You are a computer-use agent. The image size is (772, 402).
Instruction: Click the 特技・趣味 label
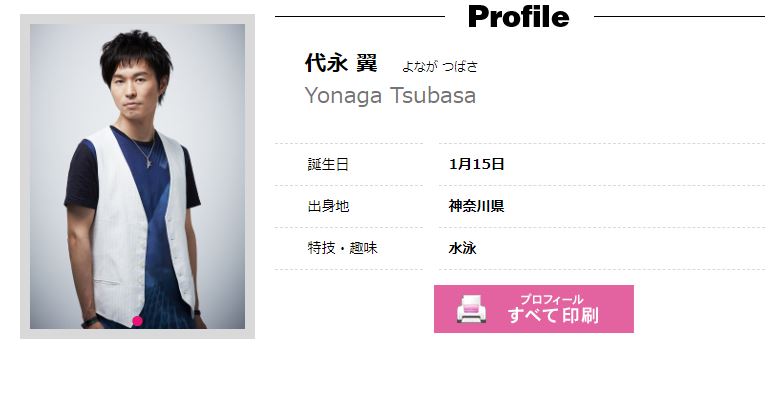[x=342, y=248]
